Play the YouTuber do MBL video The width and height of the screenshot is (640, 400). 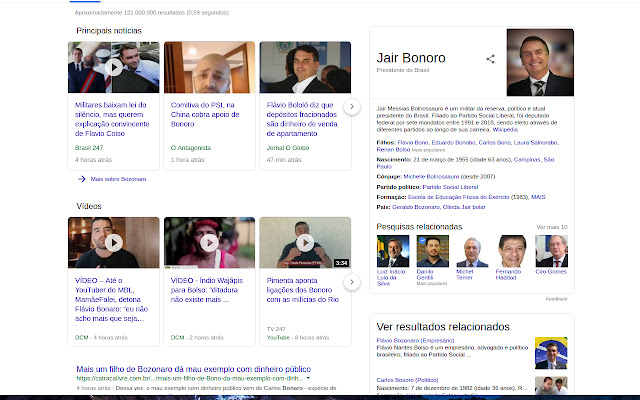click(x=114, y=243)
